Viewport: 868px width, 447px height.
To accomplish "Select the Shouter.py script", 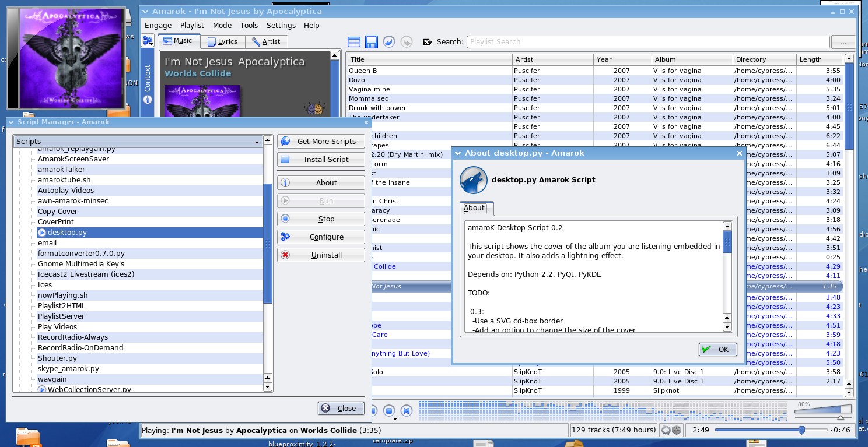I will tap(150, 358).
